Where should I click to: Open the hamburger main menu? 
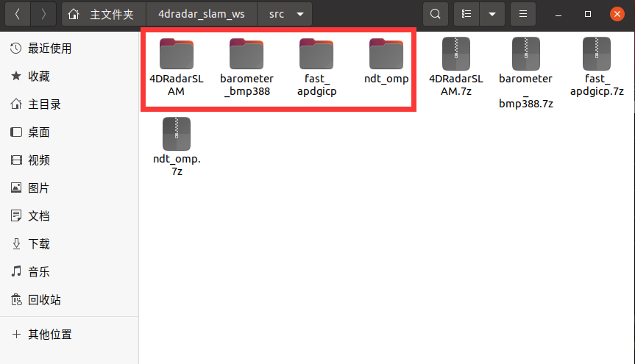click(523, 14)
